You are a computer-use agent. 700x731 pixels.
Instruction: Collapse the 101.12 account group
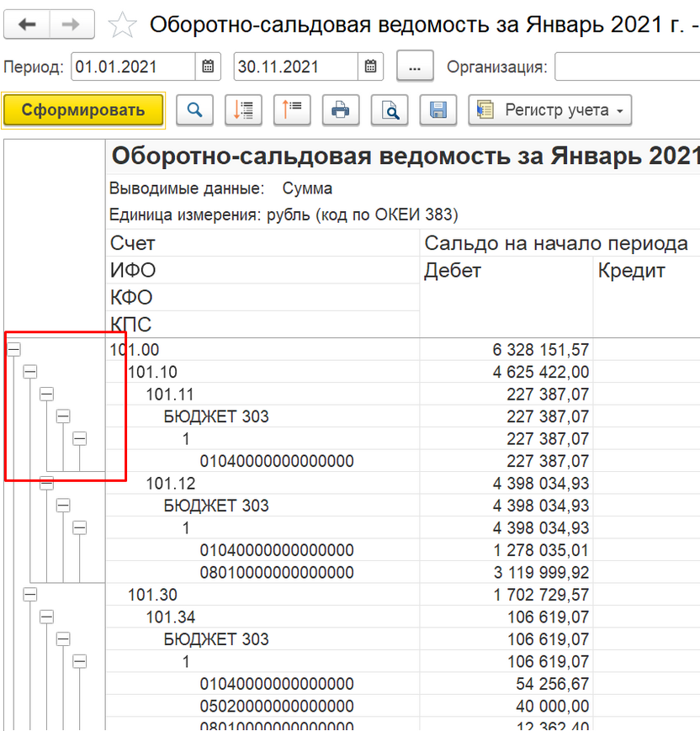[46, 483]
